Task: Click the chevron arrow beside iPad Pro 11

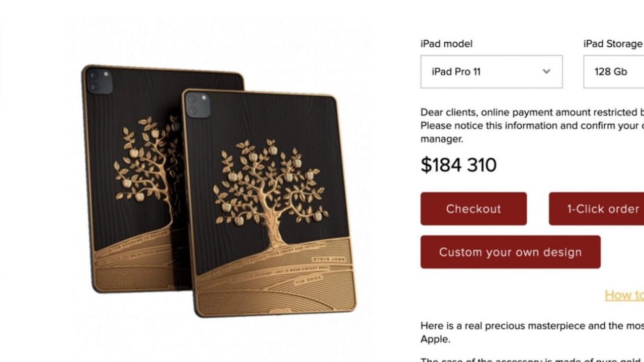Action: pos(546,71)
